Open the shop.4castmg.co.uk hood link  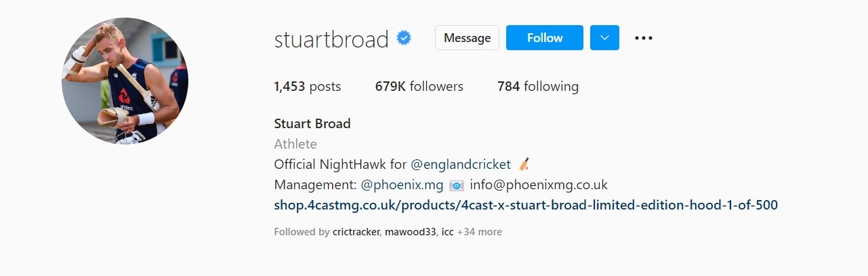click(526, 205)
